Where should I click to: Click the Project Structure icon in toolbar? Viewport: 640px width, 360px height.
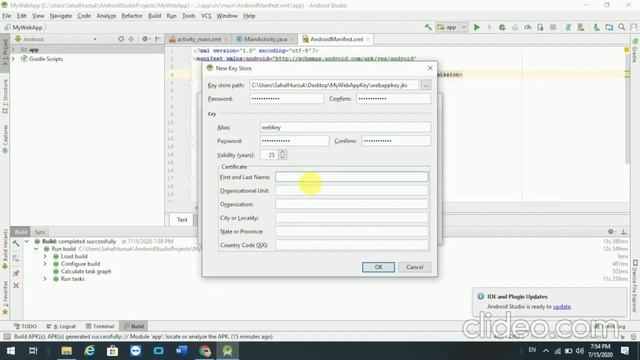[x=609, y=27]
